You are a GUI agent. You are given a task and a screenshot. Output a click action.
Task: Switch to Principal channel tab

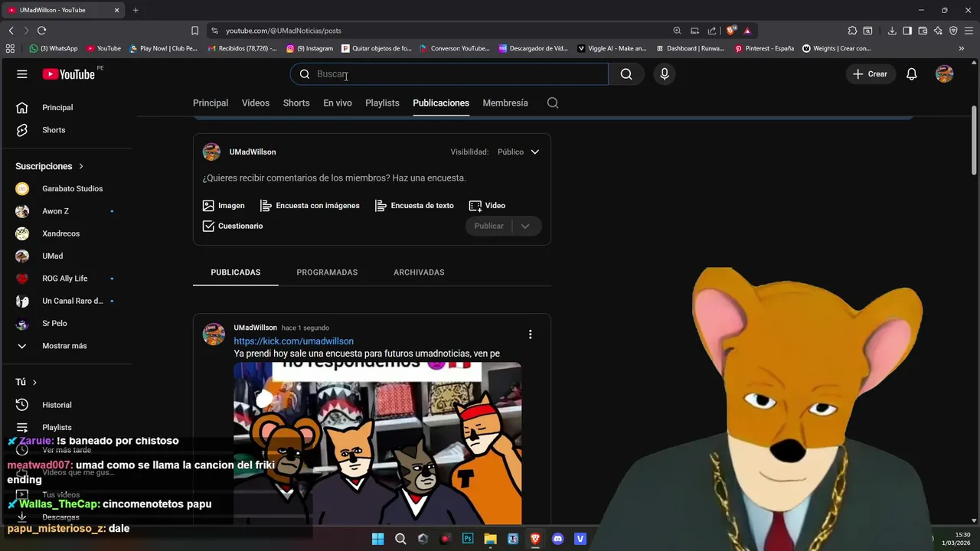[x=211, y=103]
